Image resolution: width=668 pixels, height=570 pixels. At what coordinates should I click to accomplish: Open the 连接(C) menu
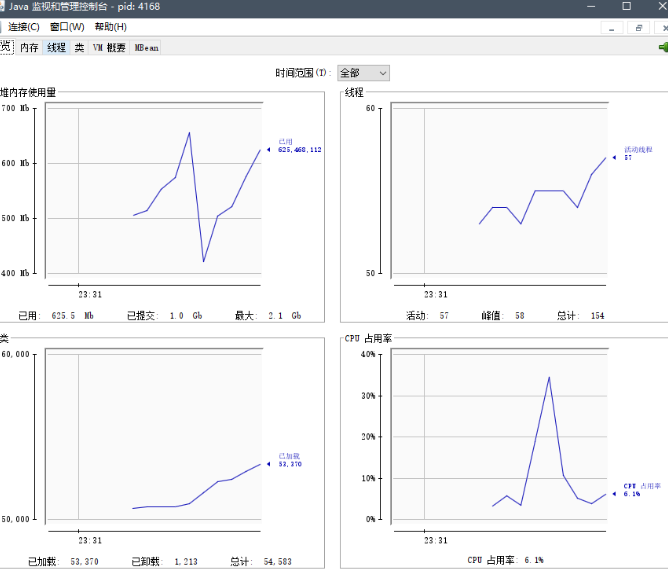click(x=23, y=27)
